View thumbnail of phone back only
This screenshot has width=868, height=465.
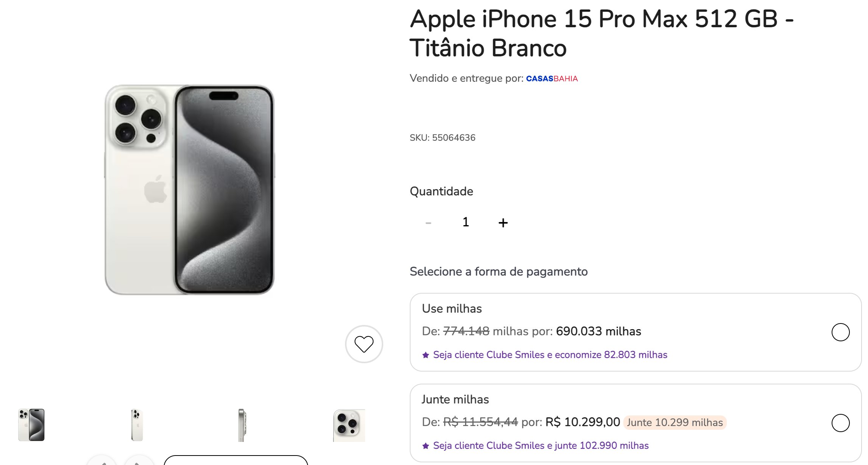tap(137, 425)
